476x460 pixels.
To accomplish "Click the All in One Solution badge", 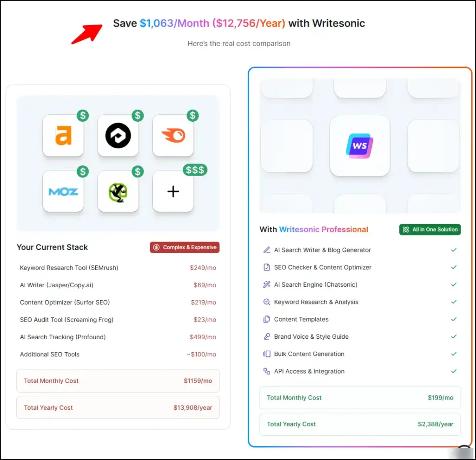I will (430, 230).
